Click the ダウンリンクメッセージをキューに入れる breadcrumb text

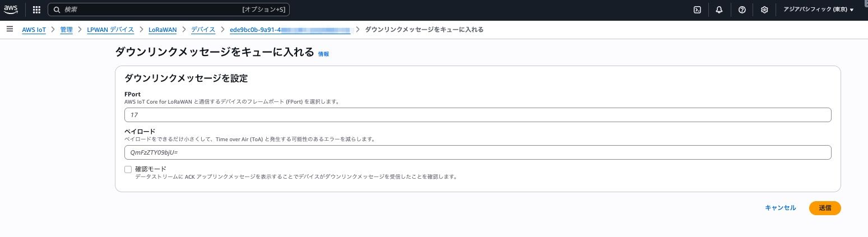(x=424, y=29)
